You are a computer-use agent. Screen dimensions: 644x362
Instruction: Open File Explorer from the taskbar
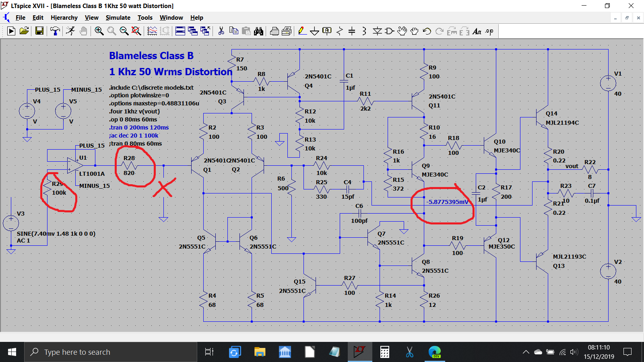[x=260, y=352]
